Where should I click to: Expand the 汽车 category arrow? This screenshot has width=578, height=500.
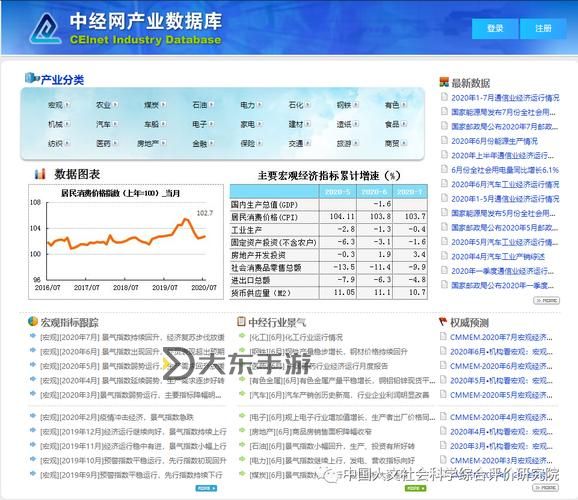[115, 124]
